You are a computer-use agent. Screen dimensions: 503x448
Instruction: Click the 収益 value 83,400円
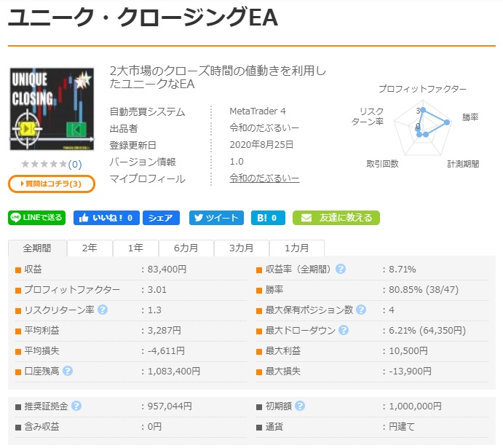pos(167,269)
